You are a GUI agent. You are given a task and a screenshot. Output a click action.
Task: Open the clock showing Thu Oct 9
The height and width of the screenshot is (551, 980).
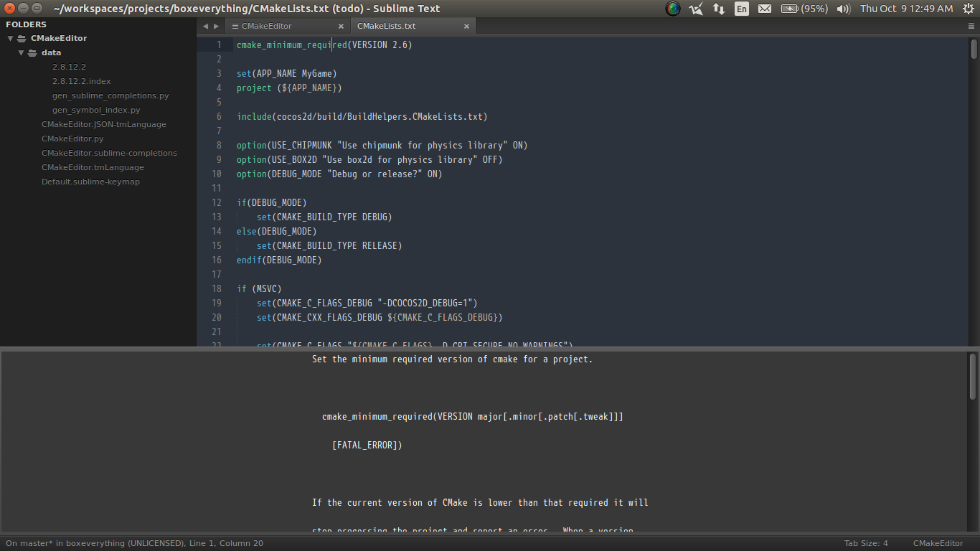click(x=907, y=9)
